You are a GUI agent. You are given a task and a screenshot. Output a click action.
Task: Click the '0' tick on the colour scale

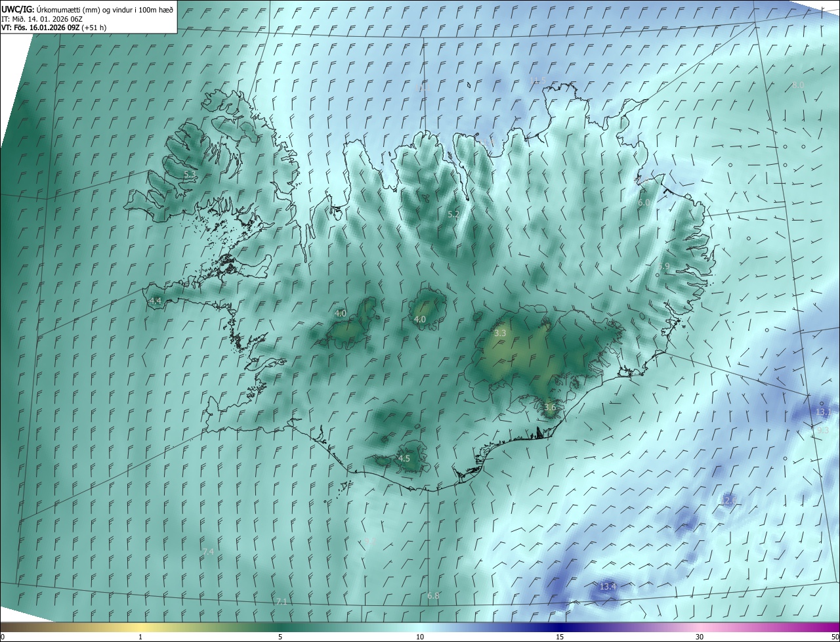coord(3,637)
